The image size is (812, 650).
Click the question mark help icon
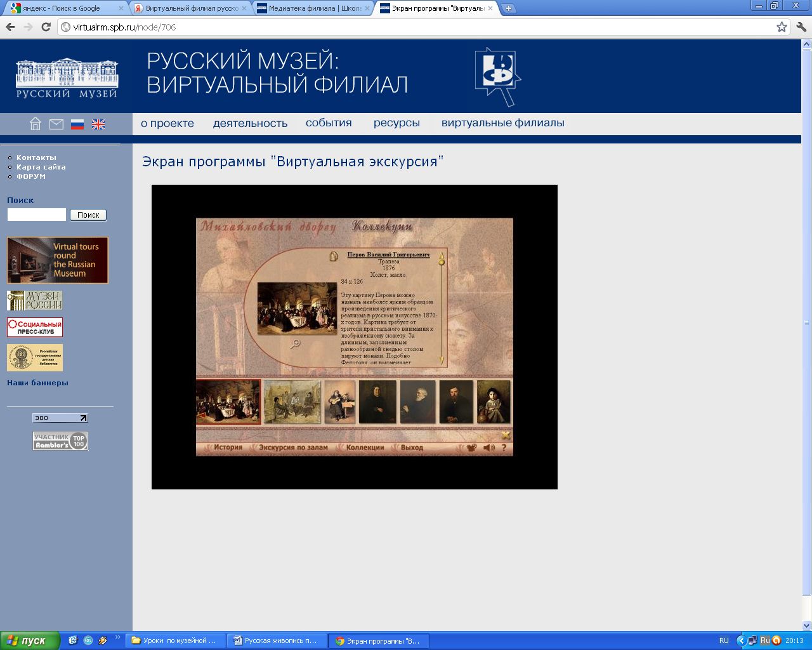point(504,448)
